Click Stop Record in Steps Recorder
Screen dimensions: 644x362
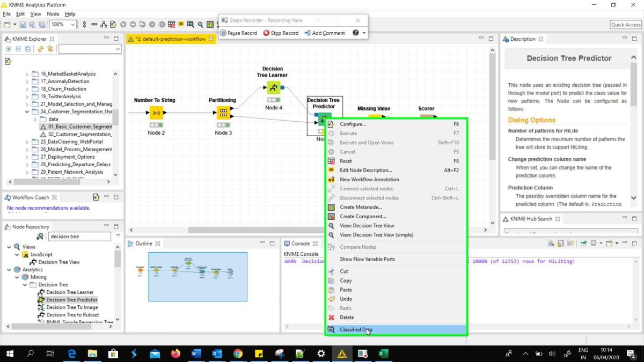pos(281,33)
